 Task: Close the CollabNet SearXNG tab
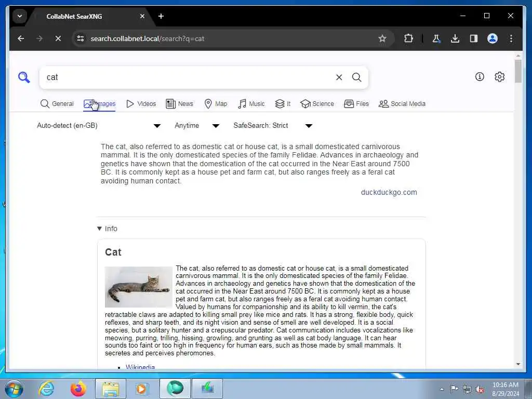click(142, 16)
